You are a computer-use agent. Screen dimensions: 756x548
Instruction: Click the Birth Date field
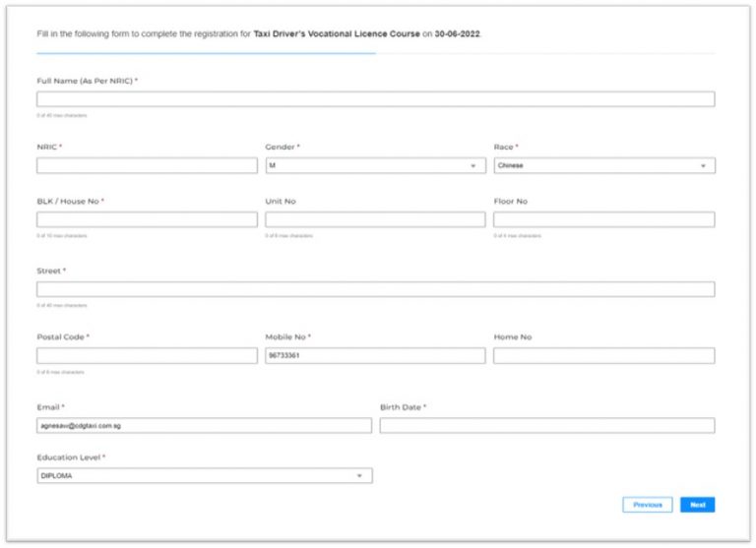(546, 425)
